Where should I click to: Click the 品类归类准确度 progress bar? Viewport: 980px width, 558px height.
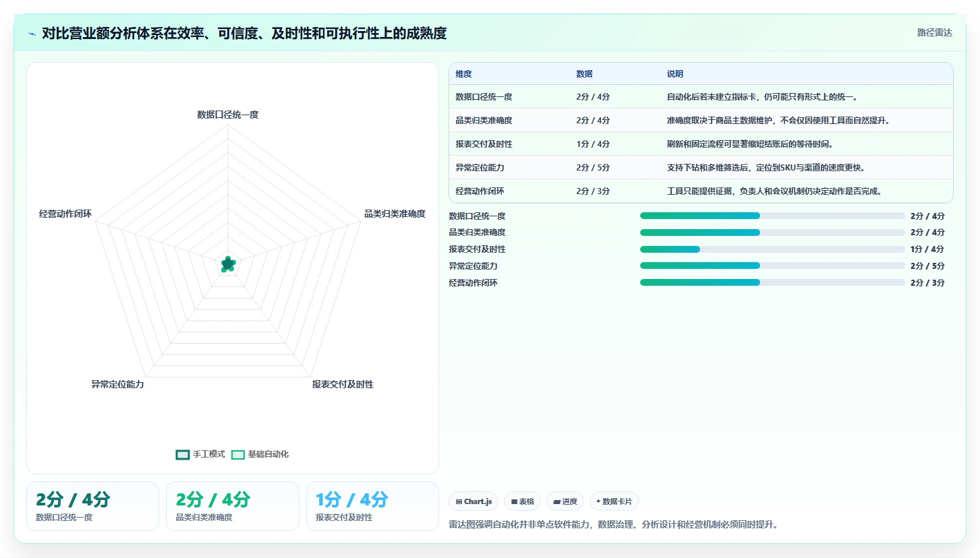[772, 232]
